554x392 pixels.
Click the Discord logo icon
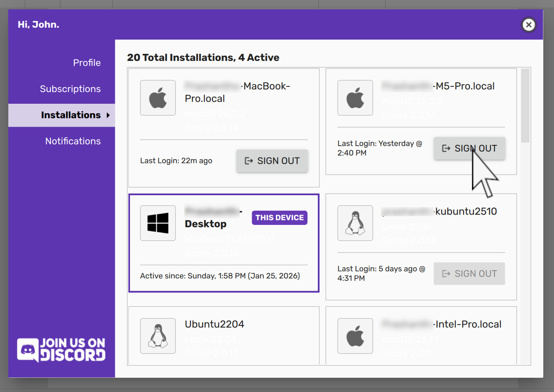coord(28,350)
